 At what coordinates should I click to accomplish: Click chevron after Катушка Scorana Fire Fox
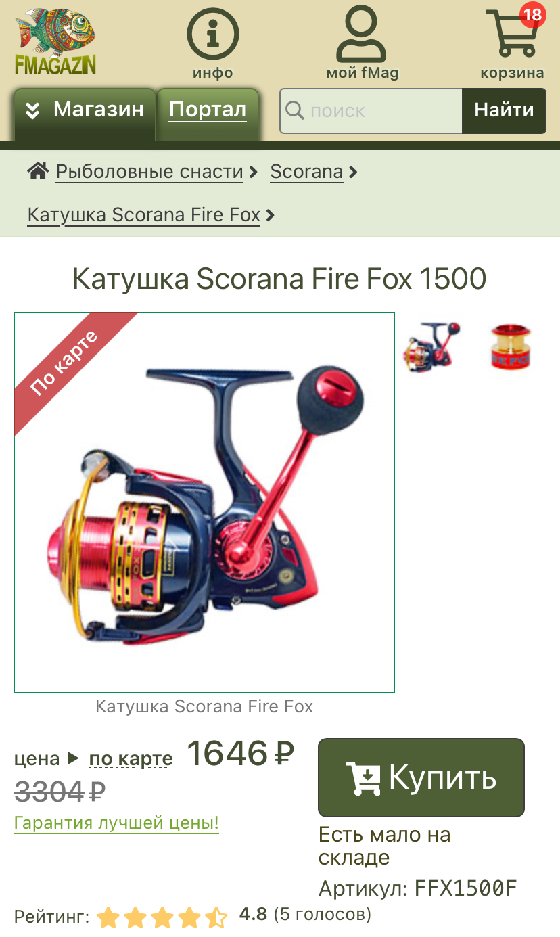coord(270,215)
